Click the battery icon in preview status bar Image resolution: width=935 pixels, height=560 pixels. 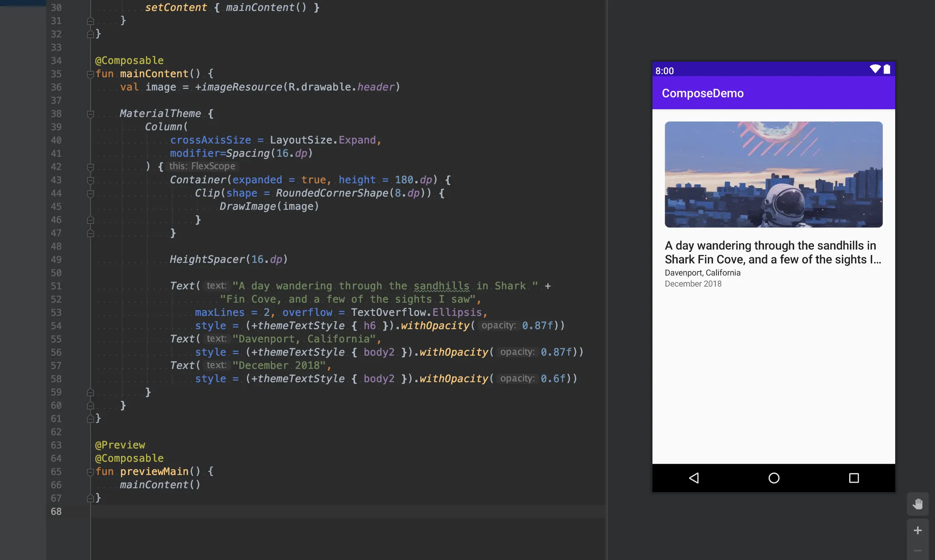tap(887, 69)
